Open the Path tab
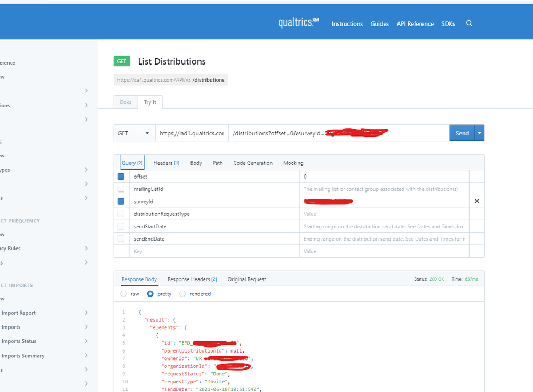 (218, 163)
